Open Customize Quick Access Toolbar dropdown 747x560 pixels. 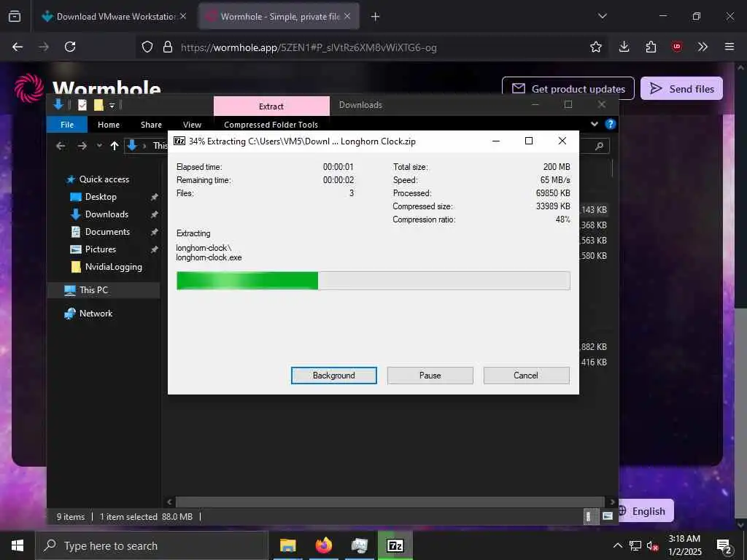coord(112,105)
